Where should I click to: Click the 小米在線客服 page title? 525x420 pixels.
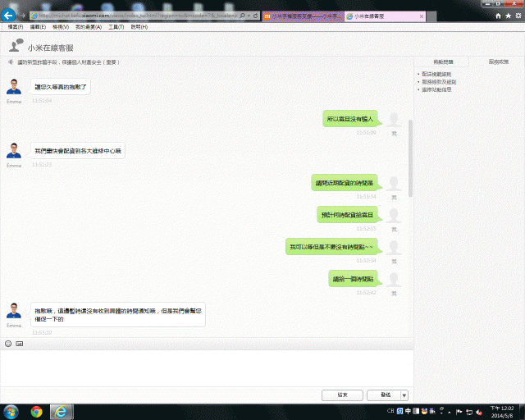tap(51, 48)
